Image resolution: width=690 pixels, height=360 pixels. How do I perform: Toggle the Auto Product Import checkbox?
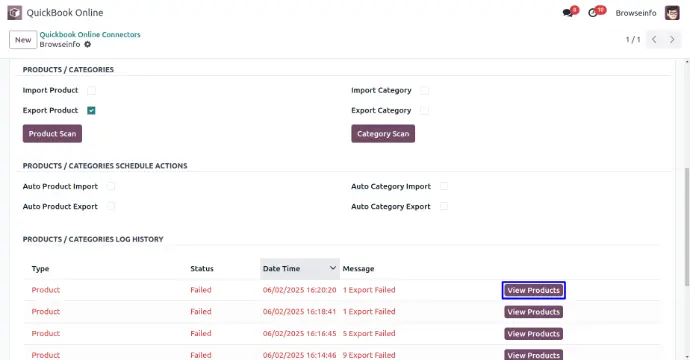point(111,186)
